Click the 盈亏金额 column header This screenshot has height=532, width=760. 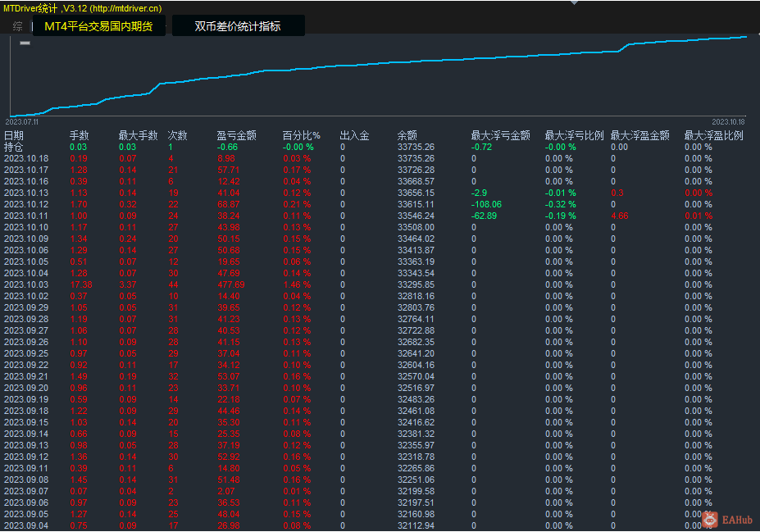point(237,136)
